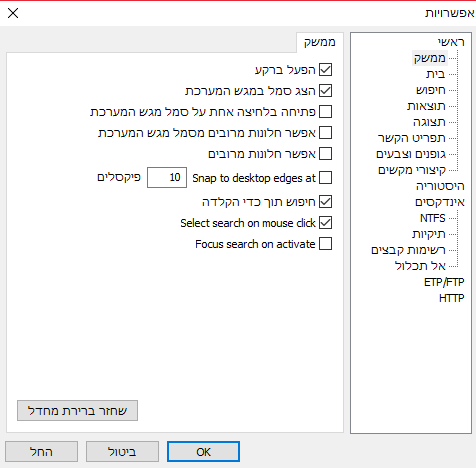This screenshot has height=468, width=476.
Task: Click the 'פיקסלים' label text
Action: pos(119,177)
